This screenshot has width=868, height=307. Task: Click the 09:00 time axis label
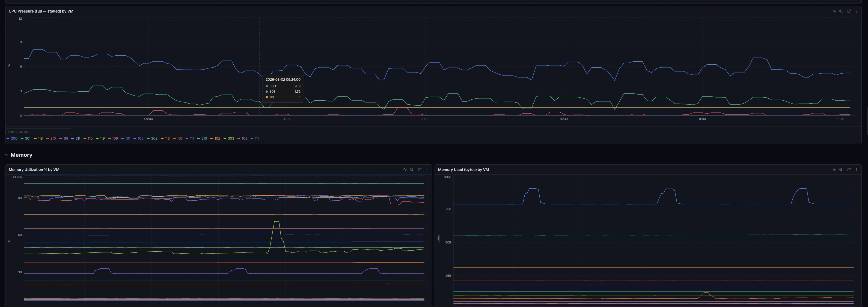(x=148, y=119)
